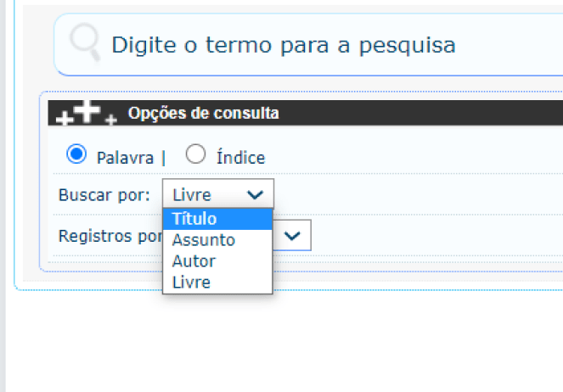Click the Livre value in Buscar por box

pyautogui.click(x=192, y=194)
